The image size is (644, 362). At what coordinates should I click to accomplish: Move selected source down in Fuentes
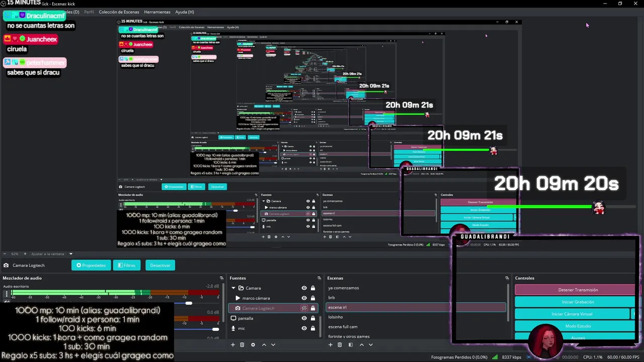pos(273,345)
